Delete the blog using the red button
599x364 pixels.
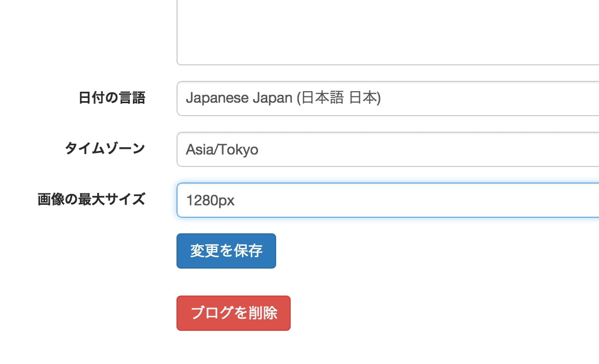pyautogui.click(x=234, y=313)
